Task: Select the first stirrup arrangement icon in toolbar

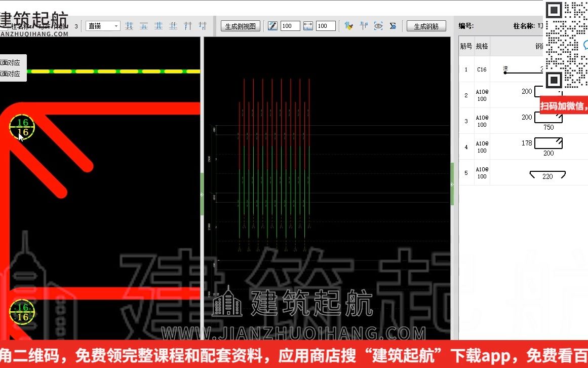Action: (129, 25)
